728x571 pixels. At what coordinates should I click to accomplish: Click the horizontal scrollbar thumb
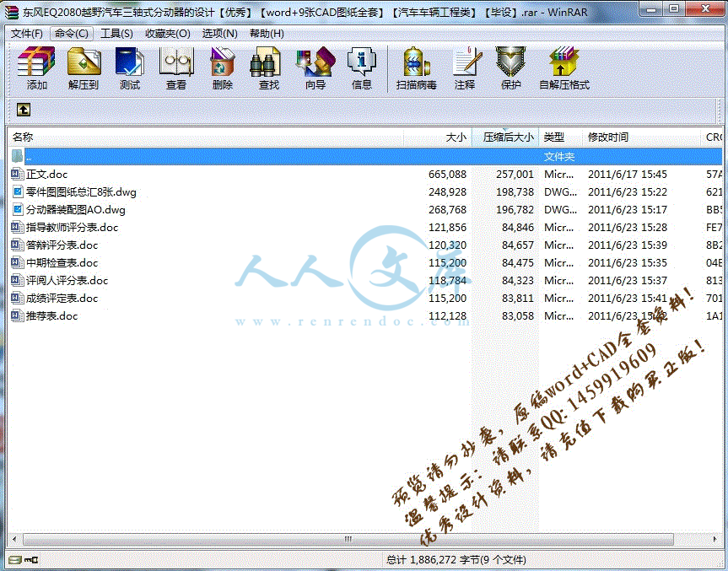348,539
